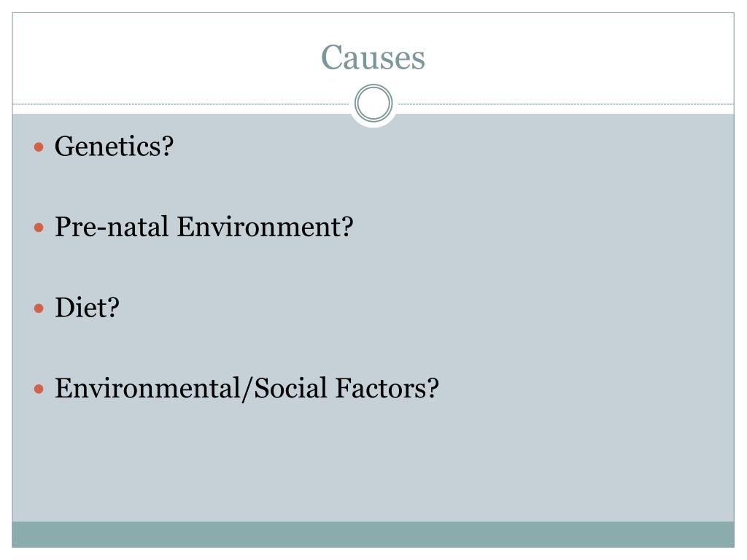Select the dashed line right of circle
Viewport: 747px width, 560px height.
[566, 104]
